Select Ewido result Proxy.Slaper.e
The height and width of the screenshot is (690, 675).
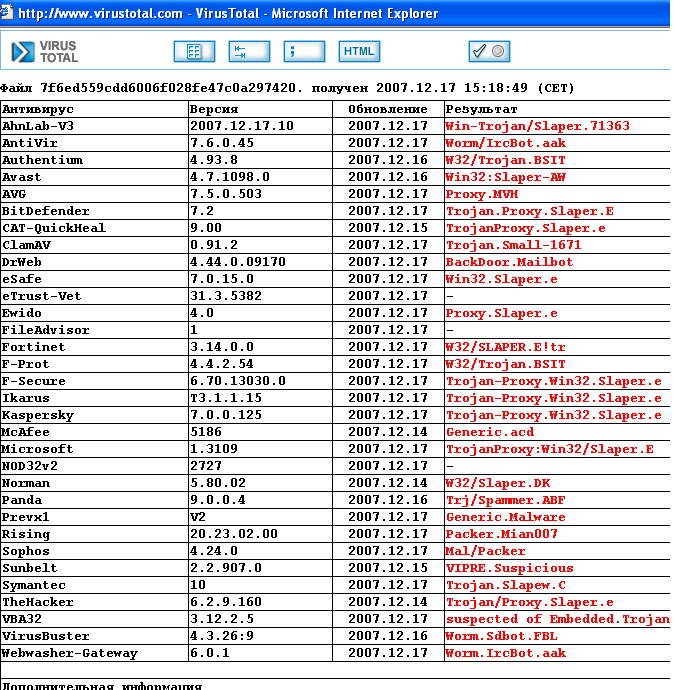[501, 313]
